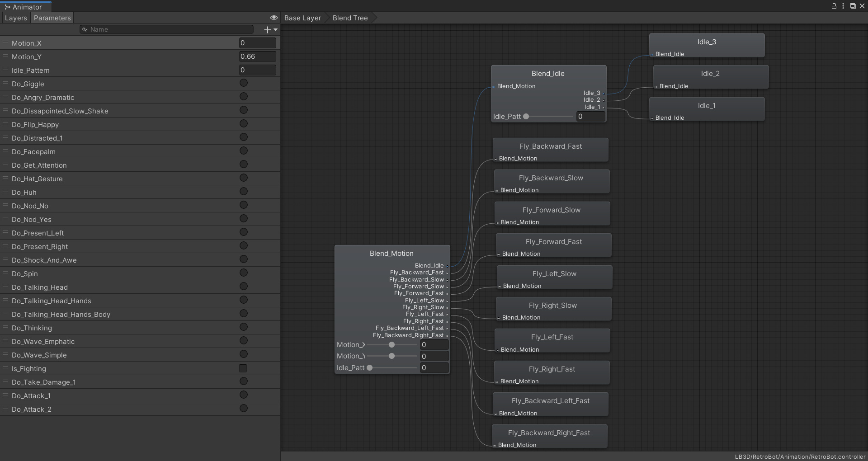
Task: Click the drag handle beside Motion_X parameter
Action: point(5,42)
